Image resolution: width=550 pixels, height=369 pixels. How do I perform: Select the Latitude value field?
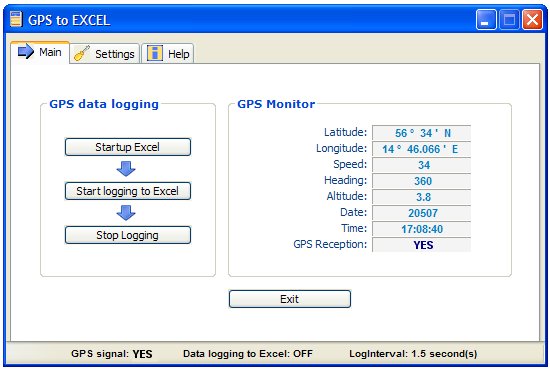click(x=421, y=133)
